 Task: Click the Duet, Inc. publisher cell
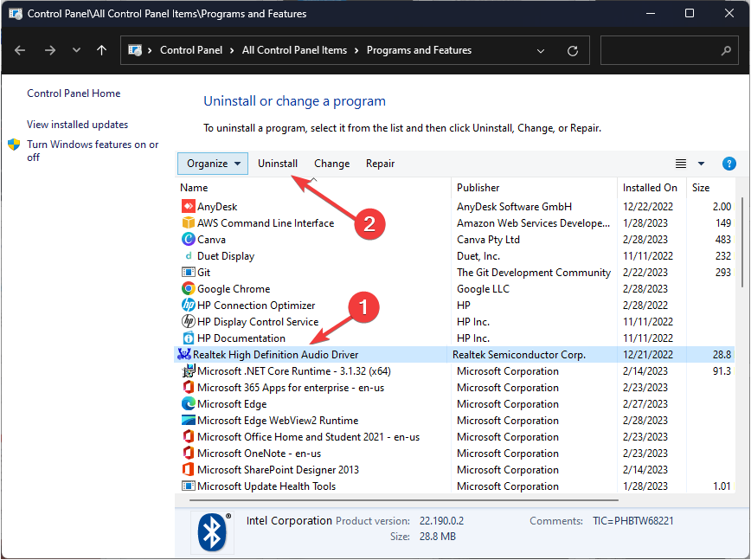pos(478,256)
